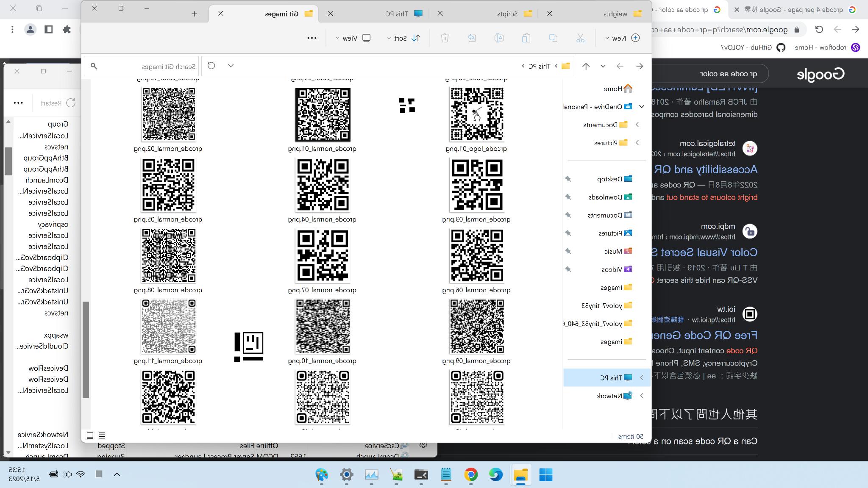Click the 'GitHub - YOLOv7' bookmark
The image size is (868, 488).
(x=754, y=47)
